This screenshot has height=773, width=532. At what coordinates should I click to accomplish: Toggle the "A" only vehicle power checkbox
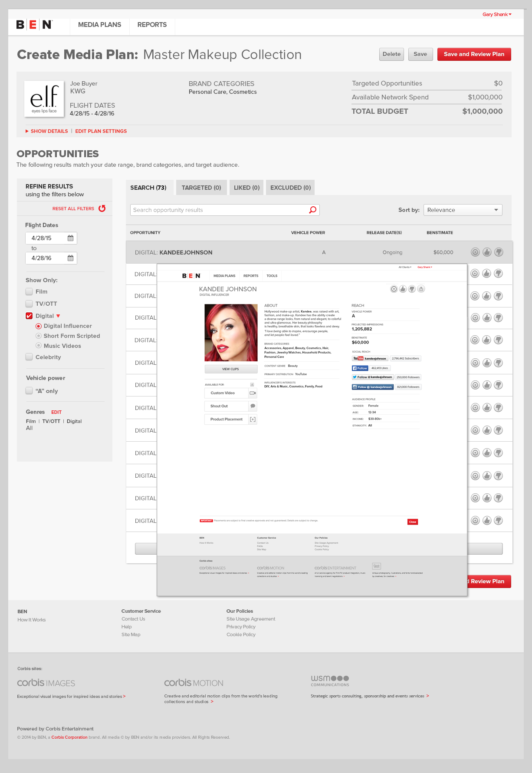(29, 391)
